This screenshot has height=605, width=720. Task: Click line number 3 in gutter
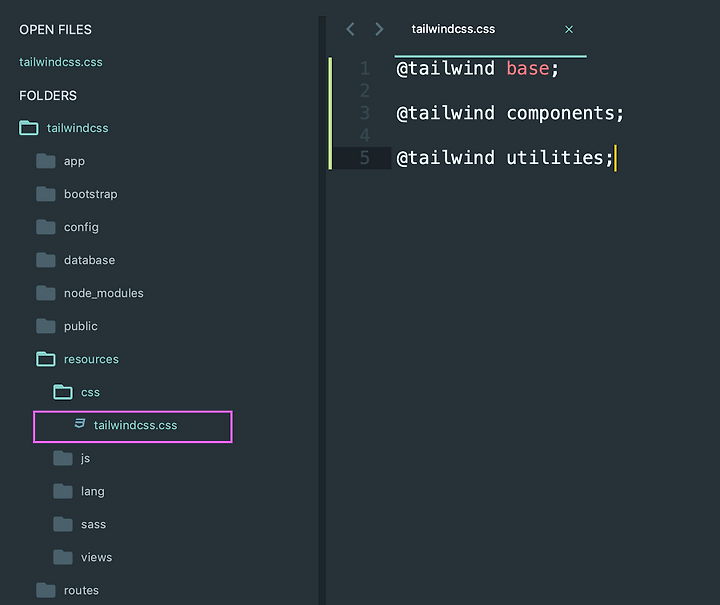(x=365, y=113)
